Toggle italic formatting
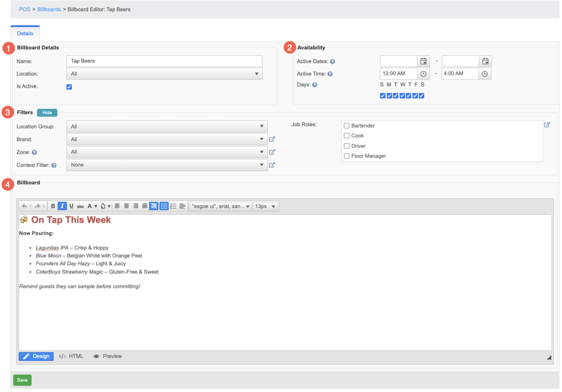Screen dimensions: 562x392 pyautogui.click(x=62, y=206)
